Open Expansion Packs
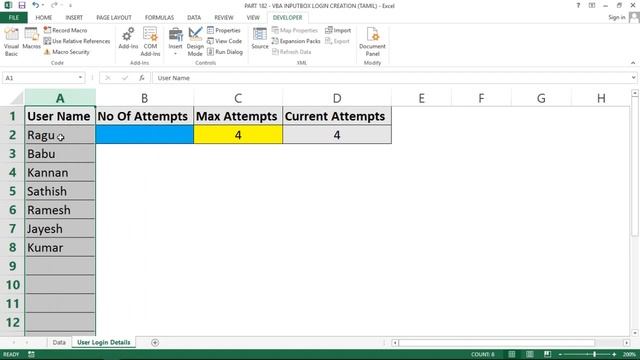640x360 pixels. (x=296, y=41)
